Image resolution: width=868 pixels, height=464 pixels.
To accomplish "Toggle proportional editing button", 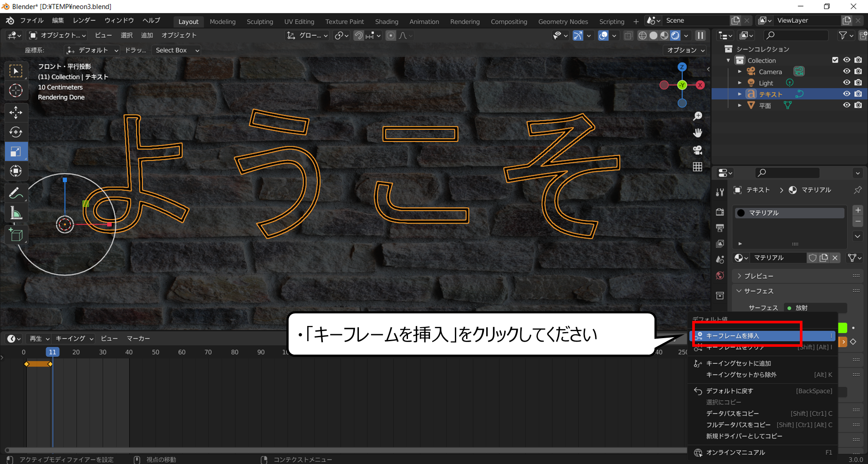I will click(x=391, y=36).
